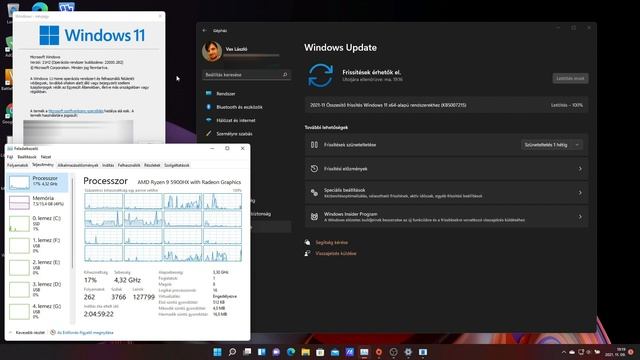This screenshot has width=640, height=360.
Task: Switch to the Részletek tab
Action: tap(152, 165)
